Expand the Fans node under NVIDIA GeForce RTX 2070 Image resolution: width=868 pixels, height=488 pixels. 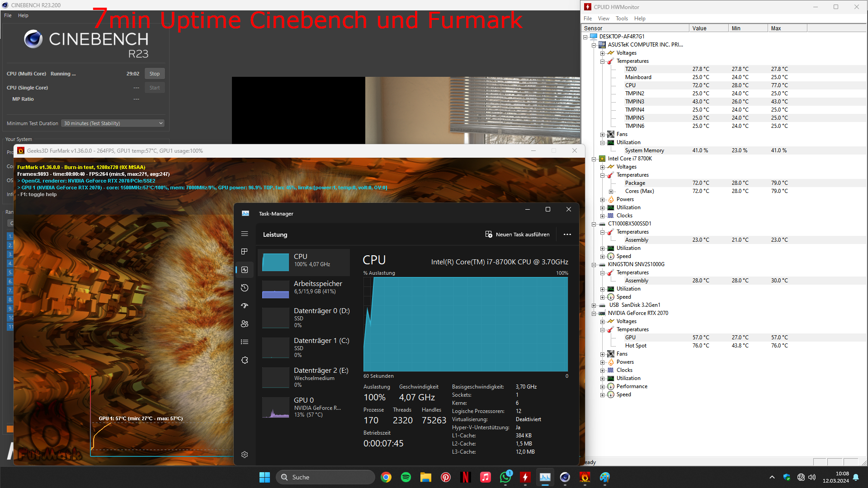pos(602,354)
